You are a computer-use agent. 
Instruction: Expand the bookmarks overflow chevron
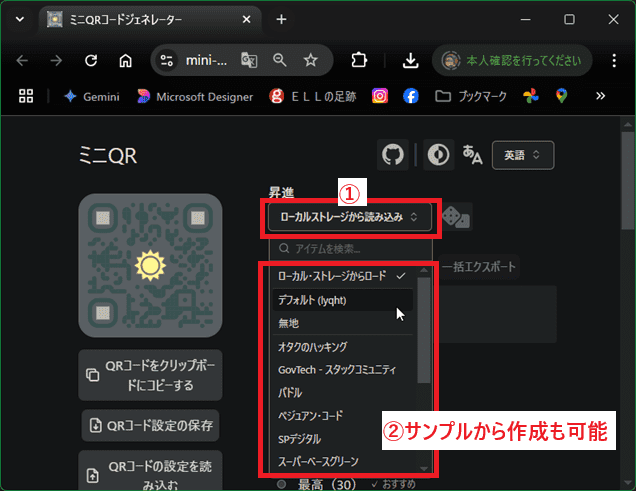(600, 96)
